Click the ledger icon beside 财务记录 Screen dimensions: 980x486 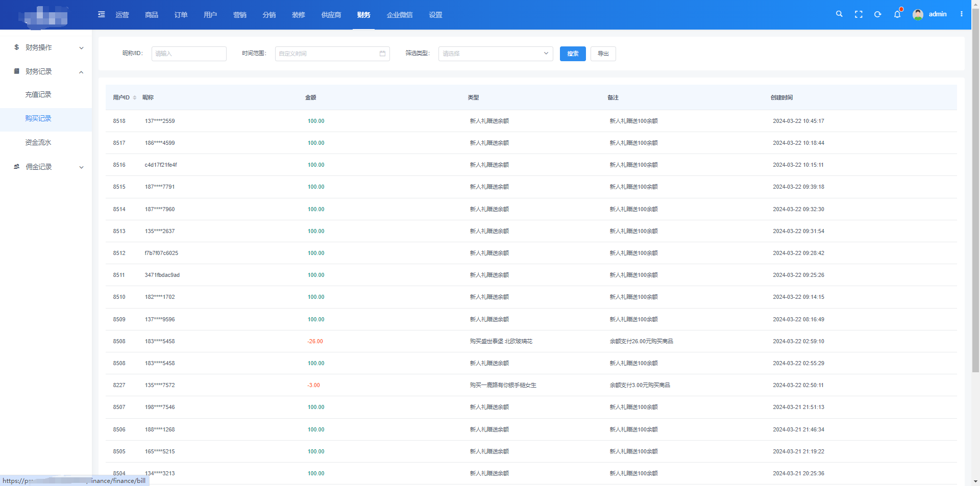[x=16, y=71]
